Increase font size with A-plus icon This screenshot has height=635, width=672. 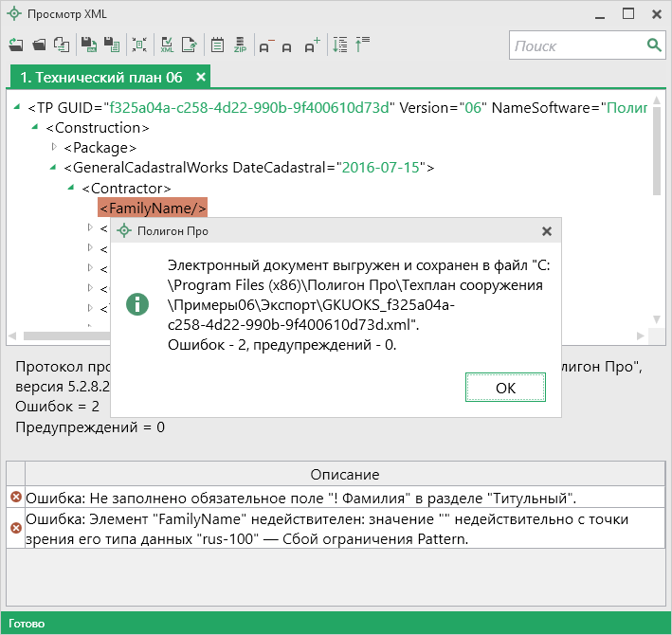coord(312,45)
